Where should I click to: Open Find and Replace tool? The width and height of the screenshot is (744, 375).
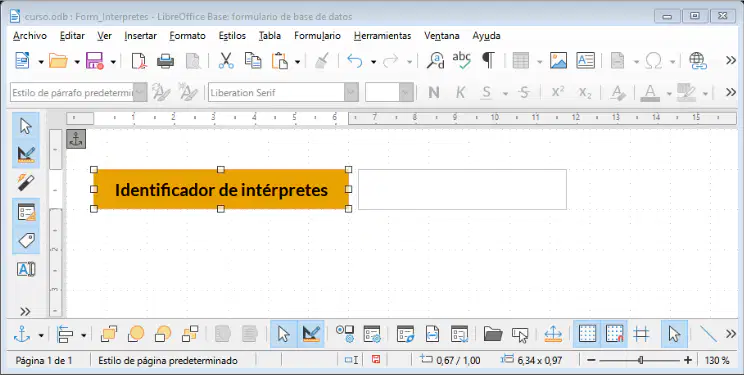[435, 61]
